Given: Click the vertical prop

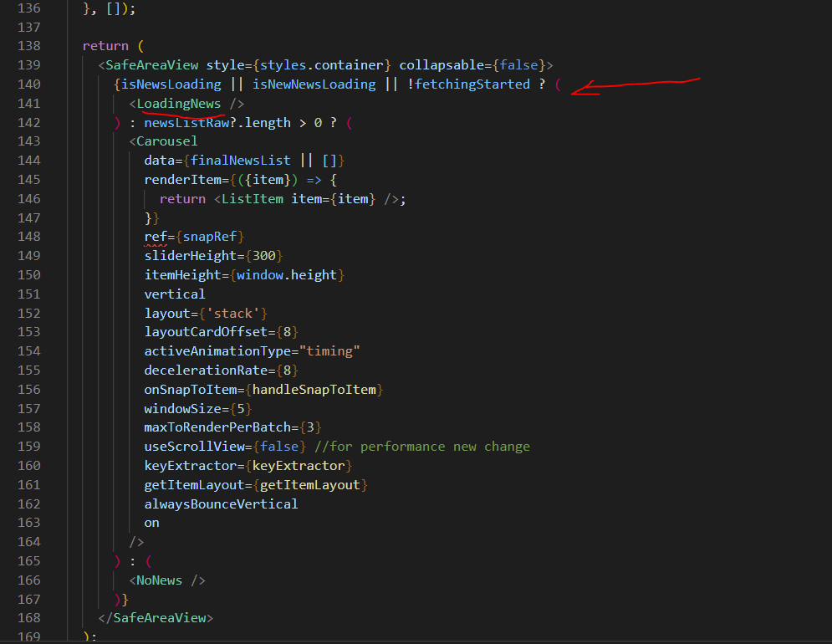Looking at the screenshot, I should coord(175,294).
